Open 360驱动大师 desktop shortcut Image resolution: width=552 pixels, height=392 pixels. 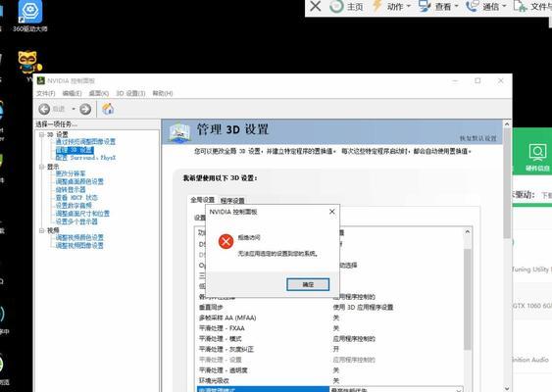[30, 16]
